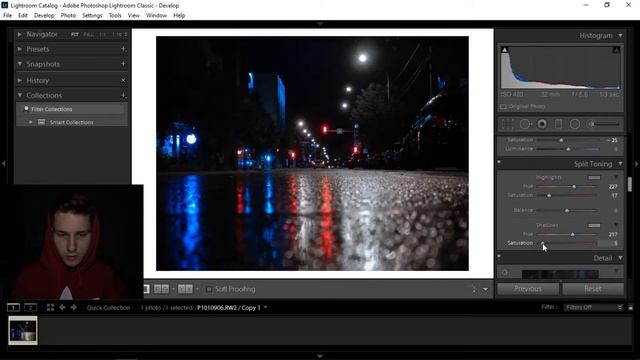Click the Quick Collection source label

point(108,307)
